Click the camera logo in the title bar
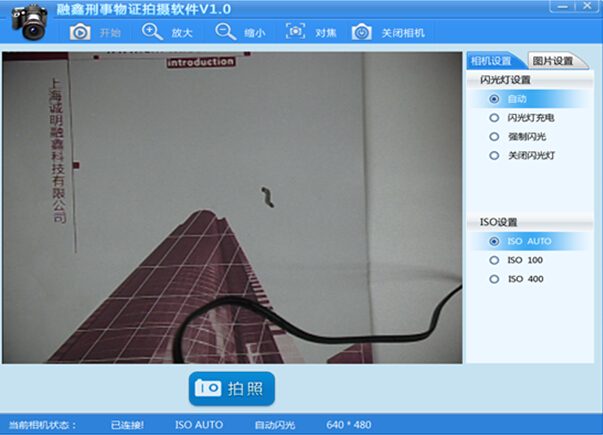Image resolution: width=603 pixels, height=435 pixels. point(30,21)
